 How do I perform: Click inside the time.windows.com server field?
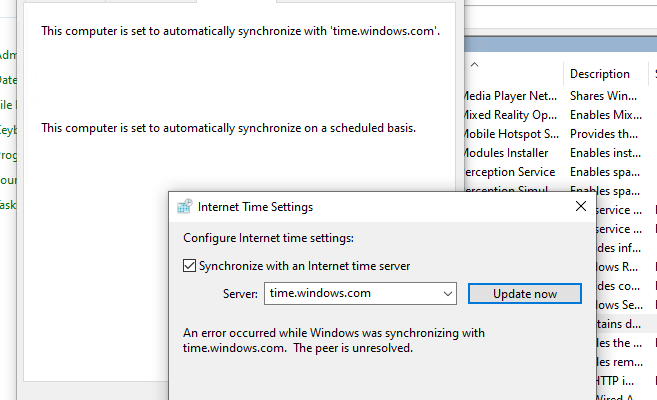pos(350,294)
